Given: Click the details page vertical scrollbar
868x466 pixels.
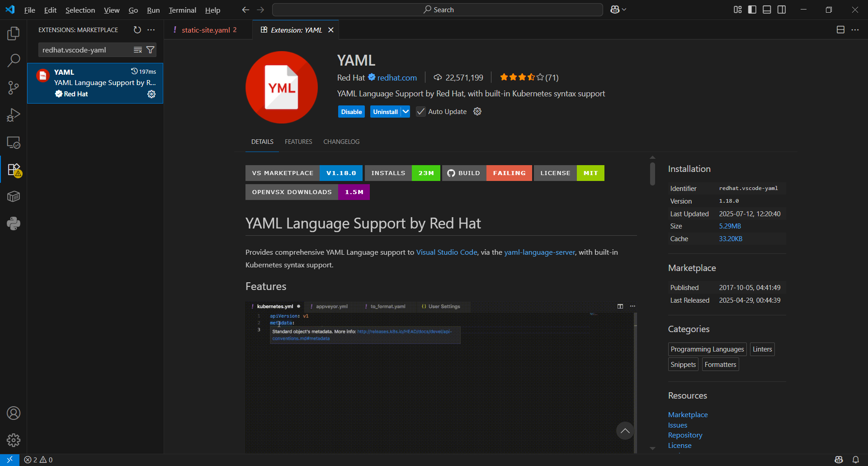Looking at the screenshot, I should [x=652, y=174].
